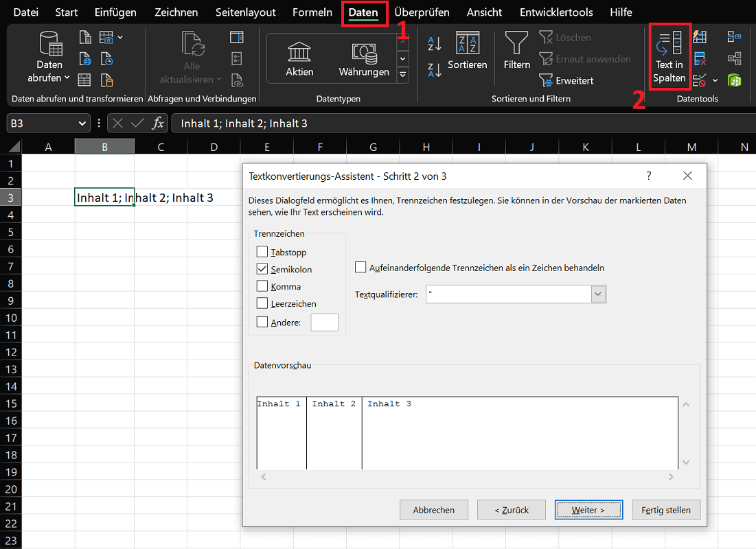Select cell B3 with Inhalt text
This screenshot has height=549, width=756.
pyautogui.click(x=104, y=198)
